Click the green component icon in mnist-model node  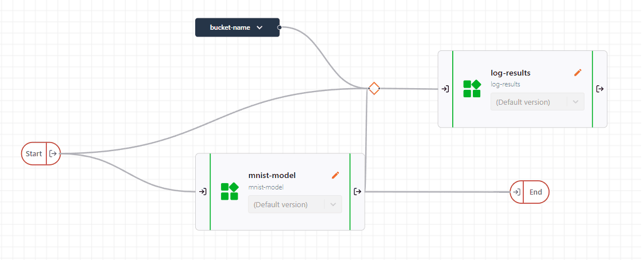click(x=229, y=191)
